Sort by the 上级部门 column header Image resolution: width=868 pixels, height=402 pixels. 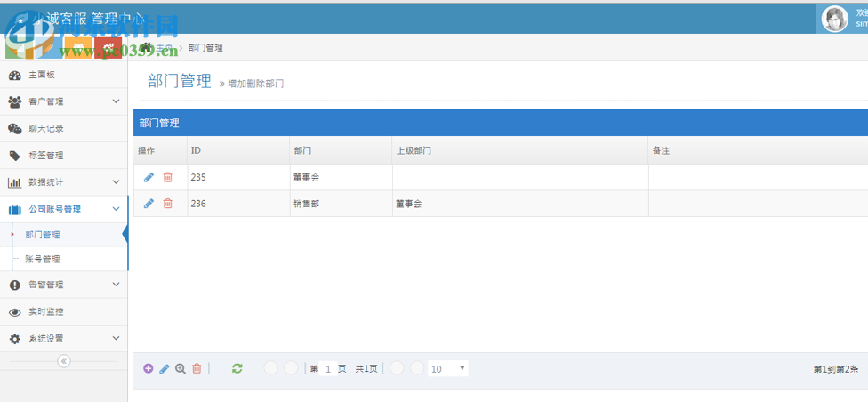click(x=520, y=150)
